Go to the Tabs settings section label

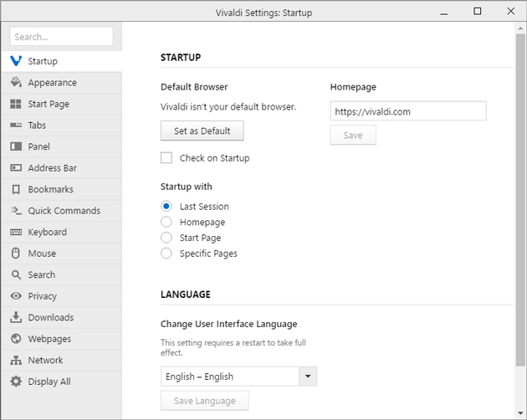(37, 125)
